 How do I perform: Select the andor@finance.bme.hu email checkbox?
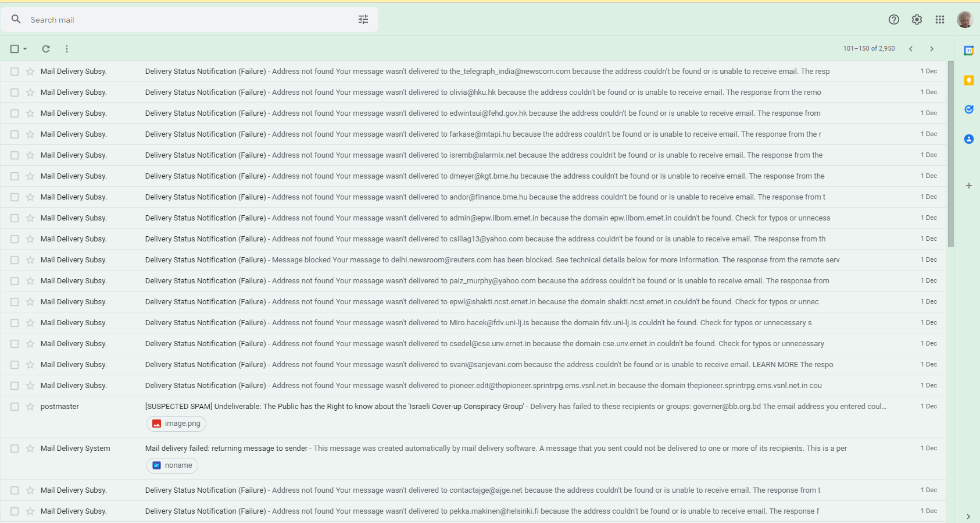coord(15,197)
